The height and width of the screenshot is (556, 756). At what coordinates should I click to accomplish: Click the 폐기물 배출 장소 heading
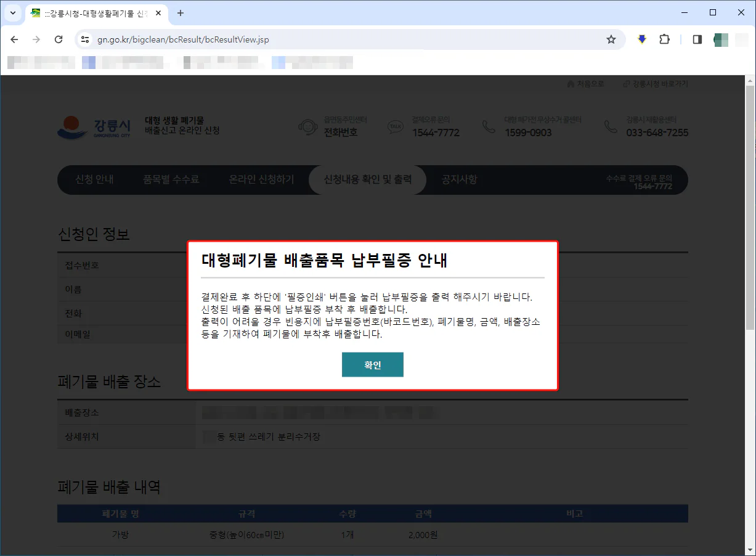point(109,382)
